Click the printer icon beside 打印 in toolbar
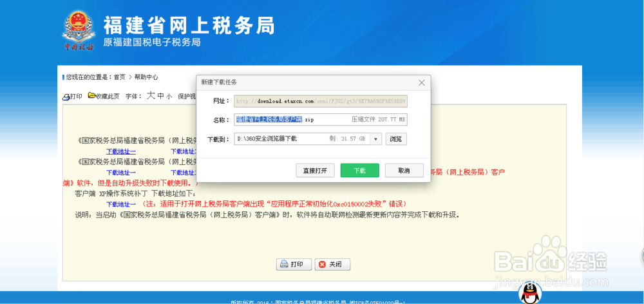 66,97
